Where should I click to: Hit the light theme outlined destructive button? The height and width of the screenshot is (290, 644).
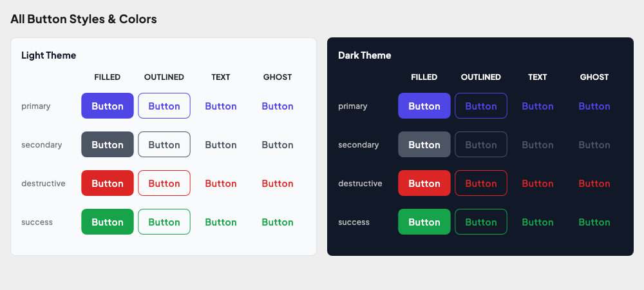pyautogui.click(x=164, y=183)
